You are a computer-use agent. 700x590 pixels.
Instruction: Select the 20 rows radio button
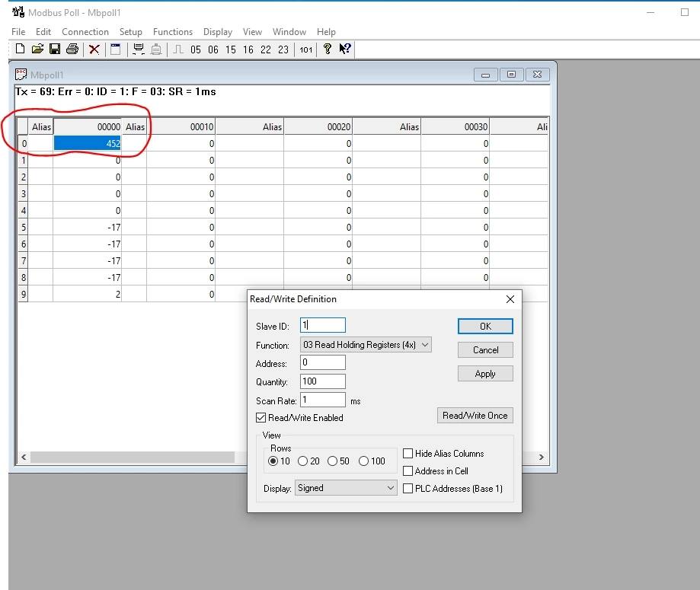302,461
